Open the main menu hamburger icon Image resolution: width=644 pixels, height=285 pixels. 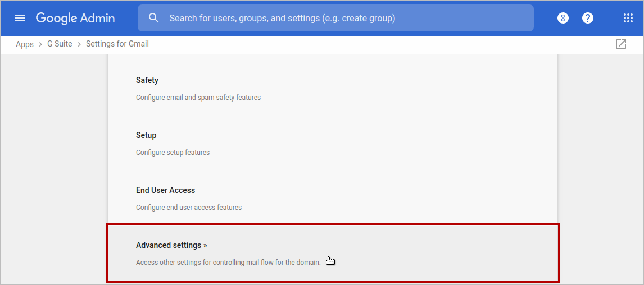tap(20, 18)
